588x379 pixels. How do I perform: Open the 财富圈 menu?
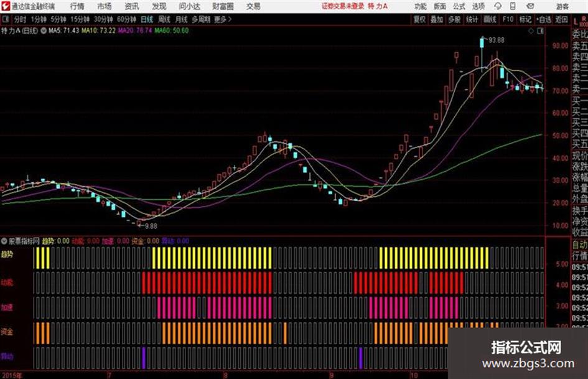[x=223, y=6]
